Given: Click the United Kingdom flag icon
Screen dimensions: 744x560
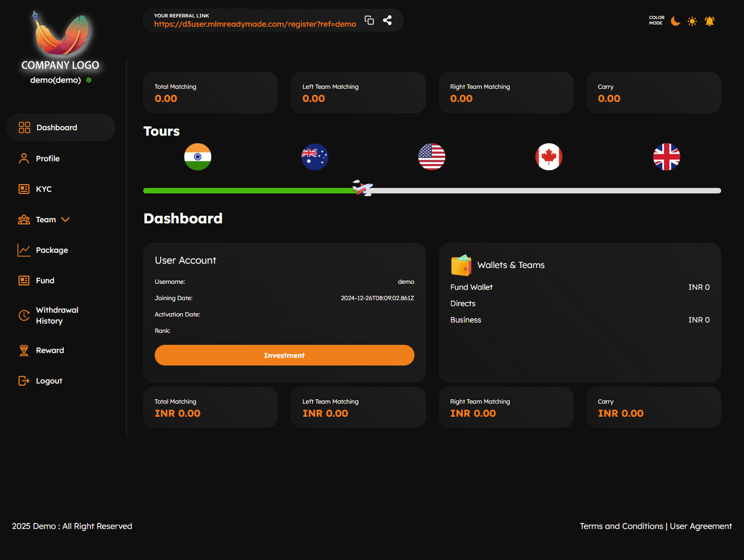Looking at the screenshot, I should (667, 157).
